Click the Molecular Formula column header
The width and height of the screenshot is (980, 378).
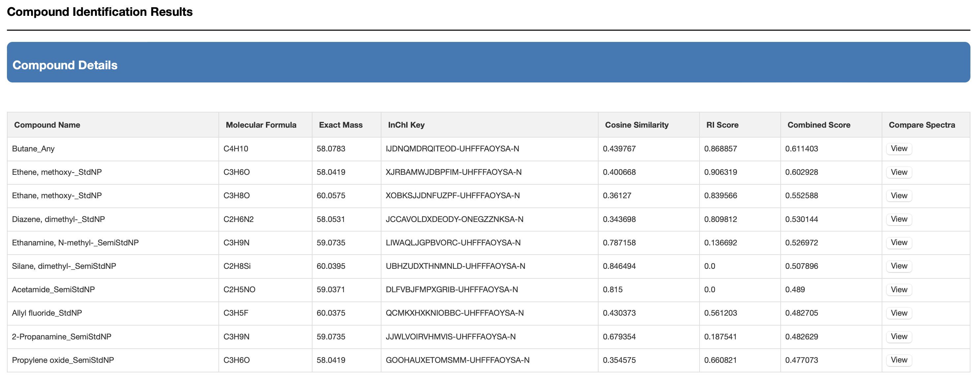(261, 125)
